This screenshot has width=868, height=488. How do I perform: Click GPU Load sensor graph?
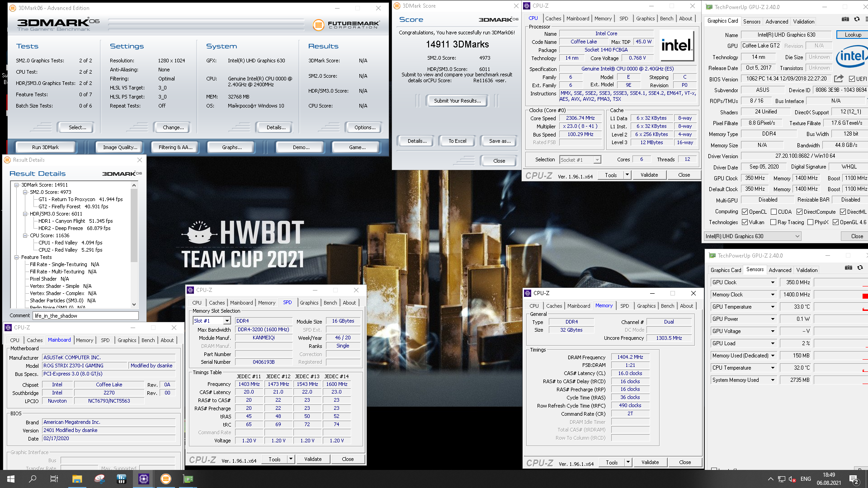click(x=840, y=343)
